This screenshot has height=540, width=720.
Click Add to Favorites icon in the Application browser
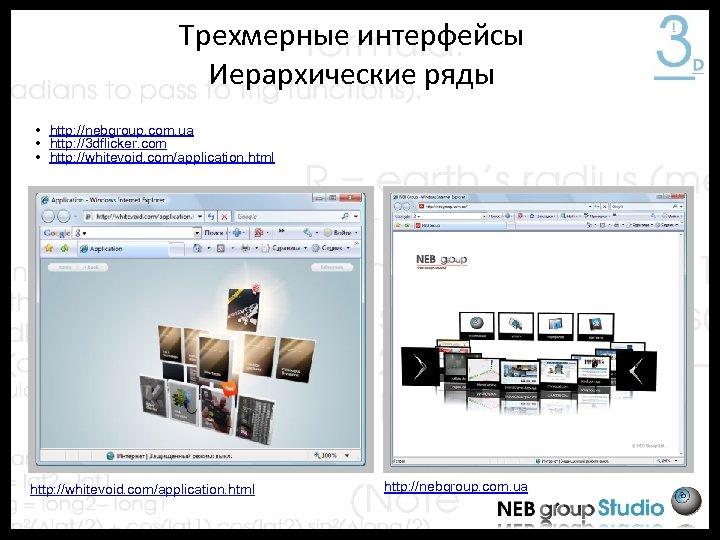[64, 248]
